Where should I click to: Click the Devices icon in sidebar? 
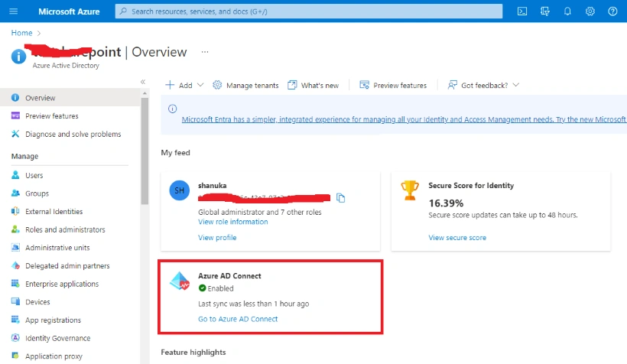[15, 301]
